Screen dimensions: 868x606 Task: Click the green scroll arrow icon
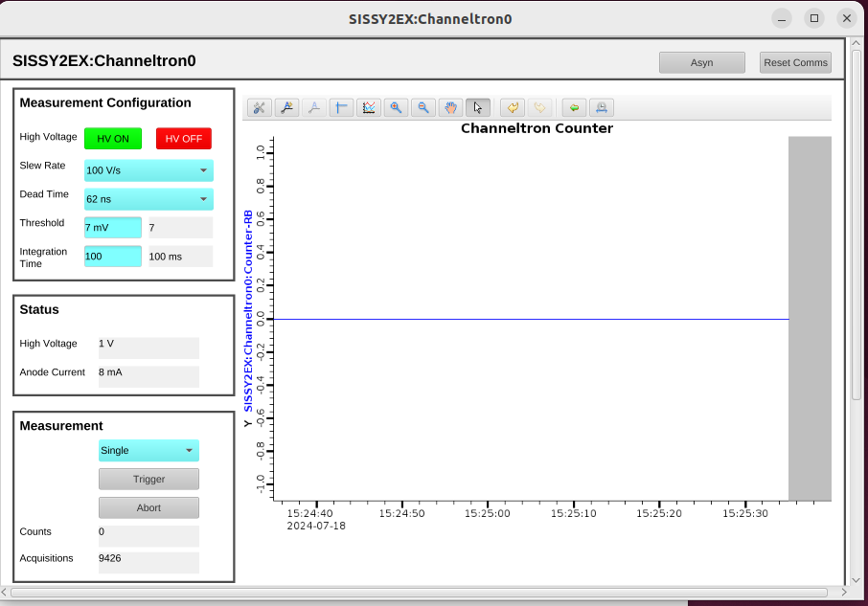point(574,107)
